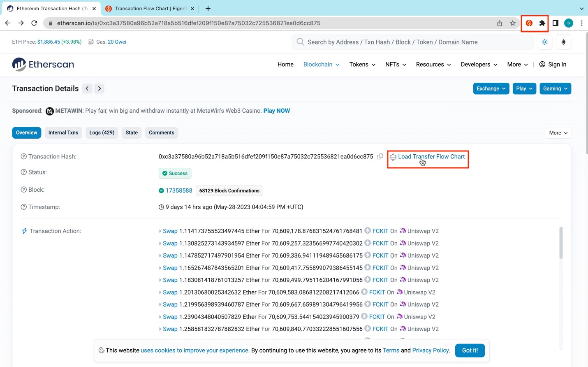Image resolution: width=588 pixels, height=367 pixels.
Task: Open the browser extensions puzzle icon
Action: point(542,23)
